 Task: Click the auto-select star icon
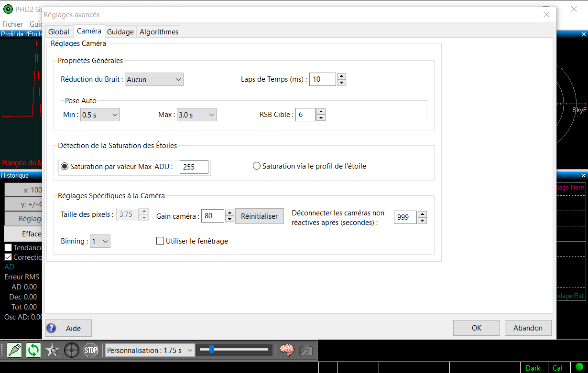pos(53,350)
